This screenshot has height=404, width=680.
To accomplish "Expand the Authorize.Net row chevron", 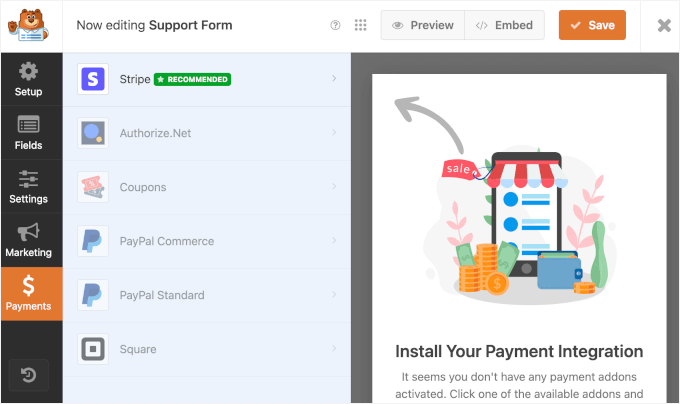I will click(334, 132).
